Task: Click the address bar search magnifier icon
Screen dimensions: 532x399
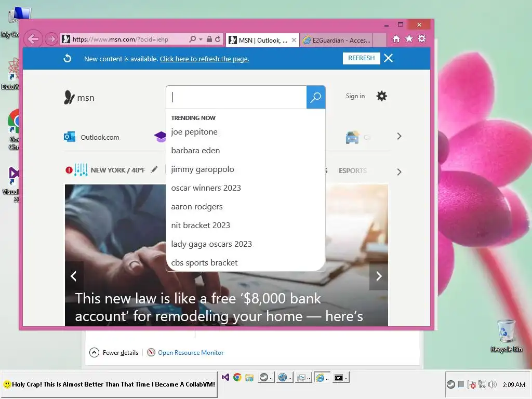Action: (192, 39)
